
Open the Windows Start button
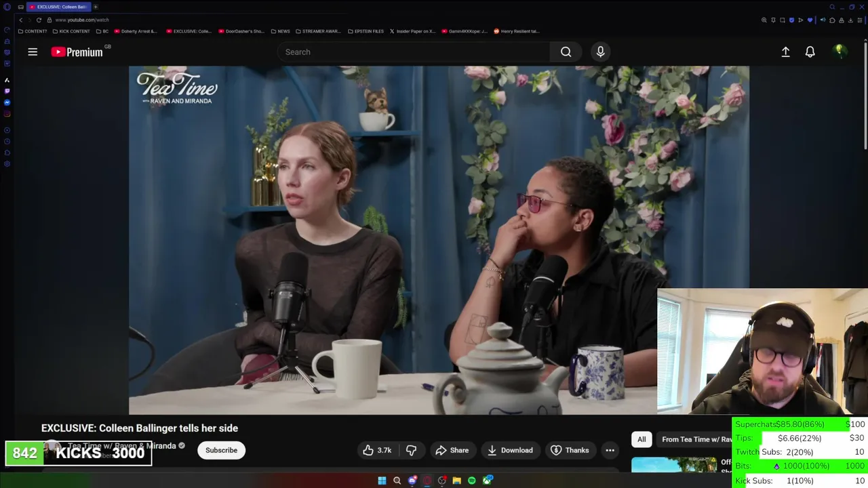tap(382, 481)
